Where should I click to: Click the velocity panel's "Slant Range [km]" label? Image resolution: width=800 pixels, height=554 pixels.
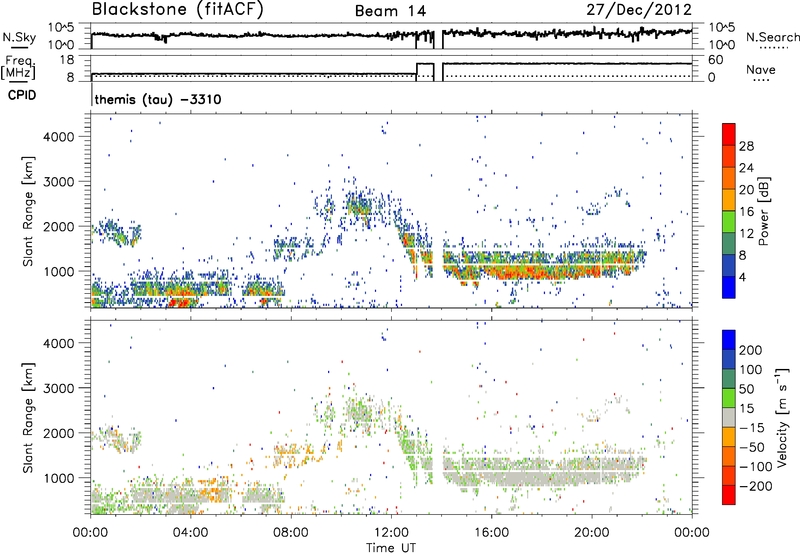[x=28, y=418]
